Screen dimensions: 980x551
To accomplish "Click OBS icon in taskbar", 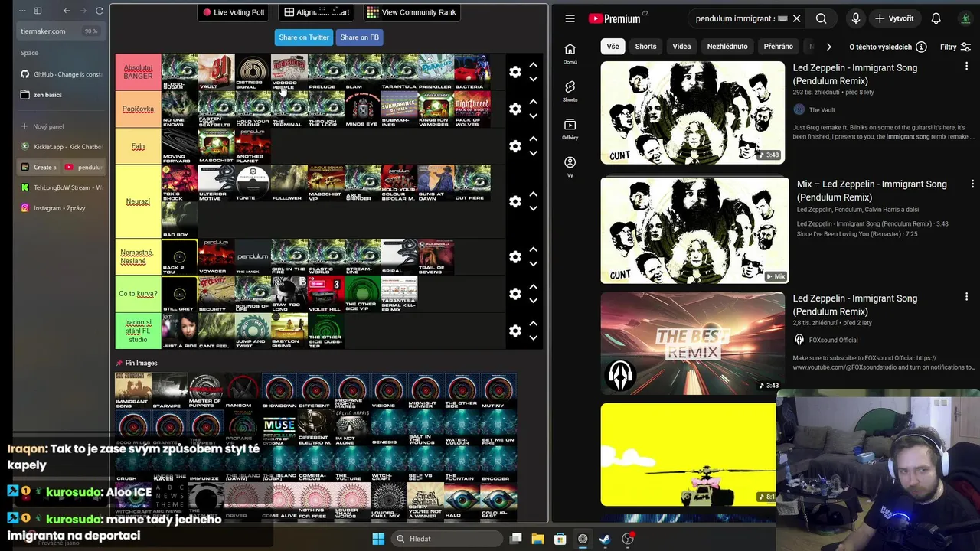I will click(583, 539).
